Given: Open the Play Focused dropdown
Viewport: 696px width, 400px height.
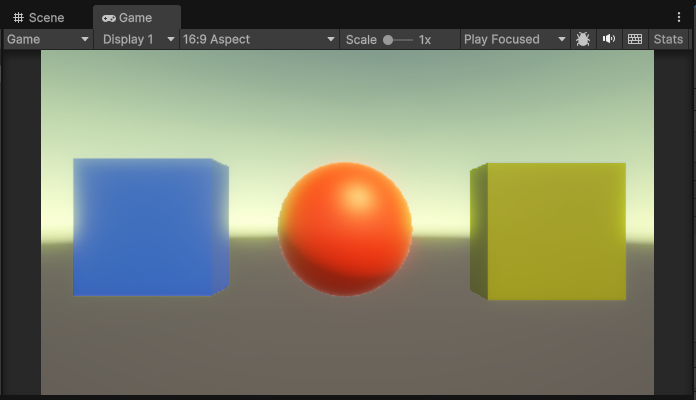Looking at the screenshot, I should pyautogui.click(x=515, y=39).
